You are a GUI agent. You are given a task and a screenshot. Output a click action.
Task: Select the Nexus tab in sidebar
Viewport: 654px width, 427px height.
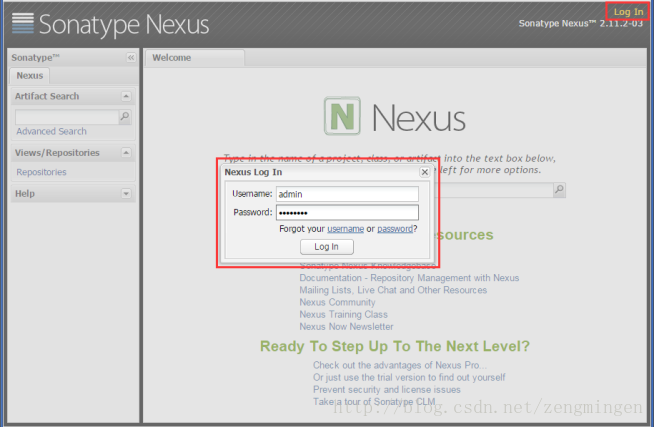click(x=30, y=75)
